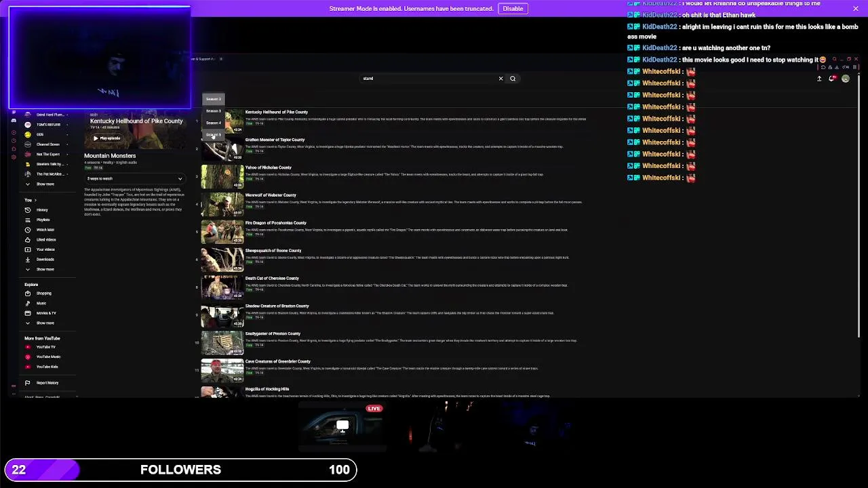The height and width of the screenshot is (488, 868).
Task: Click the Mountain Monsters show title
Action: [x=110, y=156]
